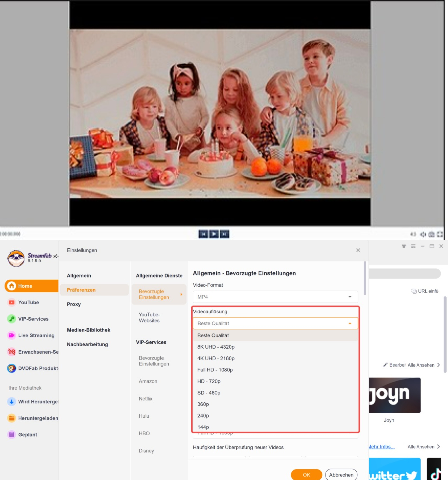Open the TikTok service tile
Viewport: 448px width, 480px height.
pyautogui.click(x=434, y=469)
